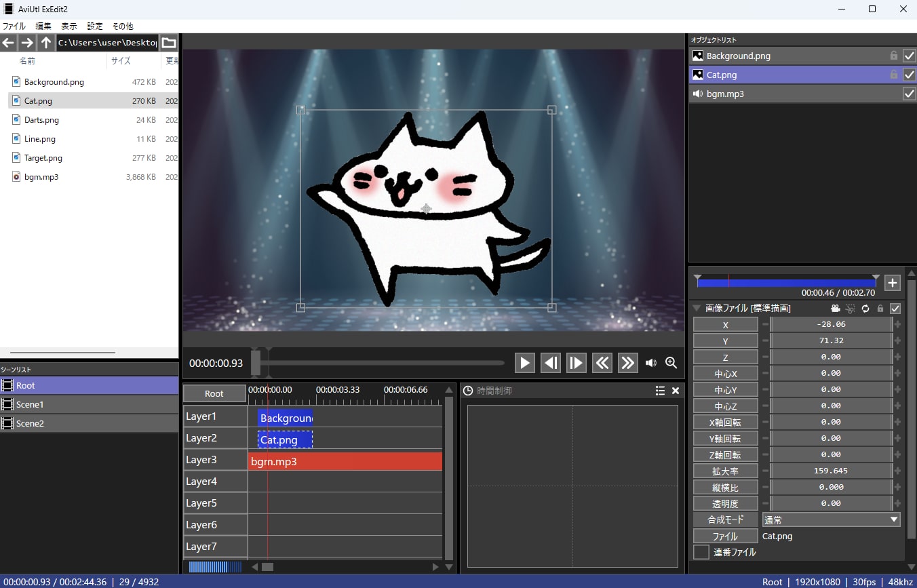Select the bgm.mp3 clip on Layer3

[x=345, y=462]
